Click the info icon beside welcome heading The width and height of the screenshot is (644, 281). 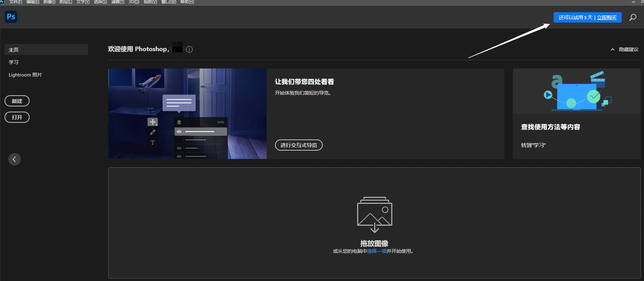[x=189, y=49]
